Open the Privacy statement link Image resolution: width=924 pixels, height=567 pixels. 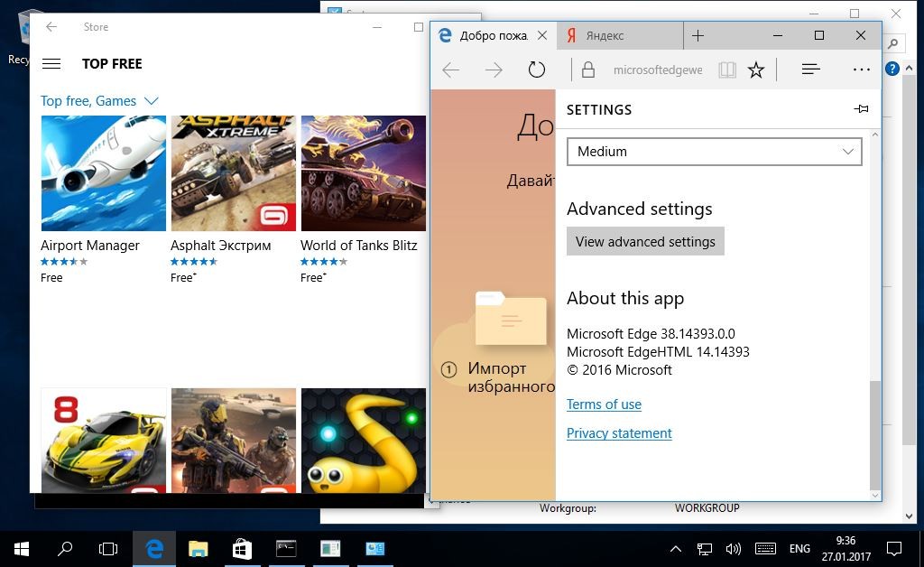click(x=619, y=433)
